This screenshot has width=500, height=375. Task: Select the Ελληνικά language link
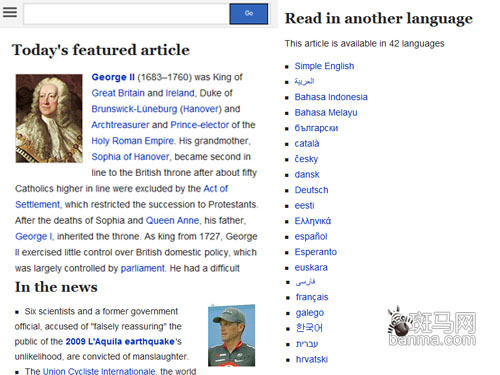pos(313,221)
